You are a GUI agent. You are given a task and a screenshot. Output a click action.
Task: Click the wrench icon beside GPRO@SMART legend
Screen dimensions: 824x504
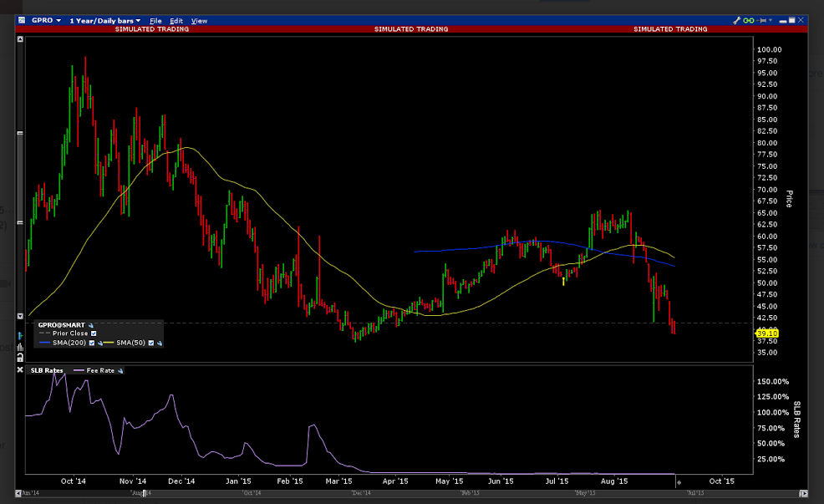tap(91, 324)
